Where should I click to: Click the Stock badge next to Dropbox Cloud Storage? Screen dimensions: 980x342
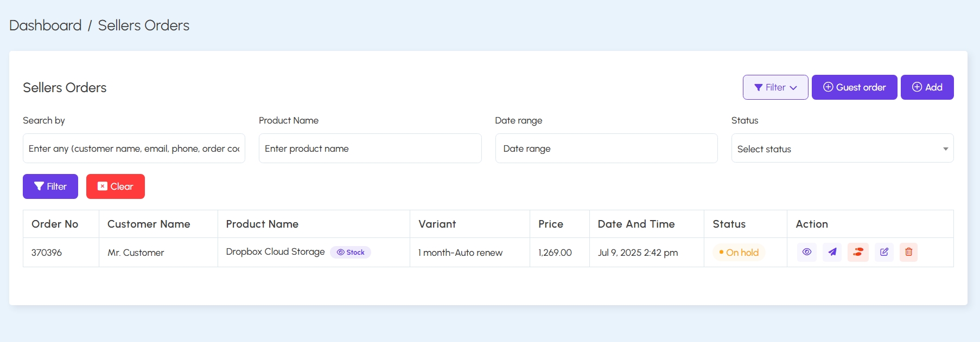351,252
